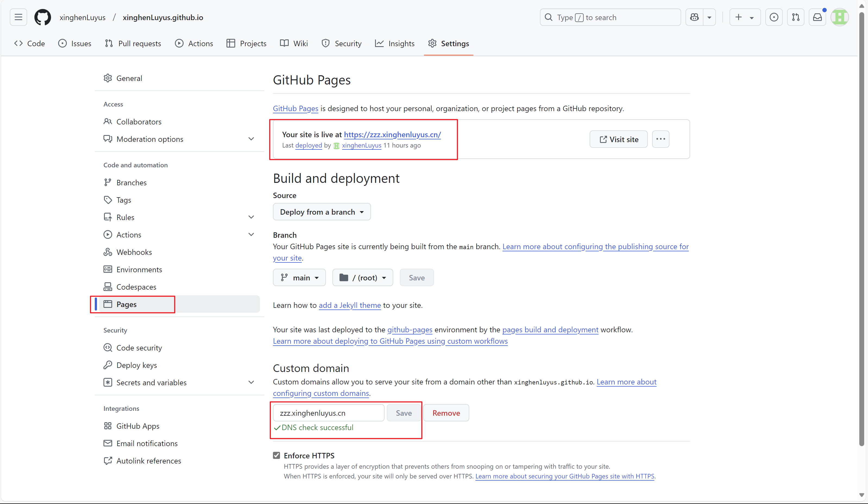
Task: Open the Webhooks settings page
Action: (x=134, y=252)
